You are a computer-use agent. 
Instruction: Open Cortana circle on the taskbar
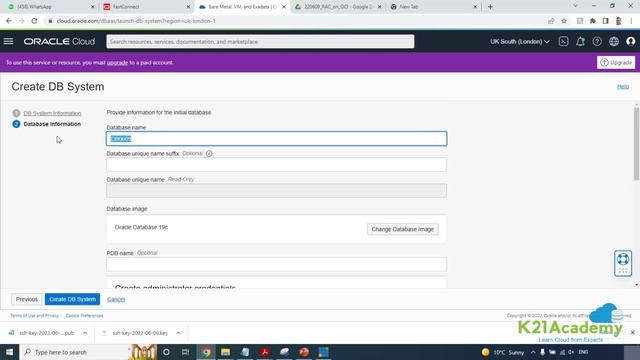click(166, 352)
